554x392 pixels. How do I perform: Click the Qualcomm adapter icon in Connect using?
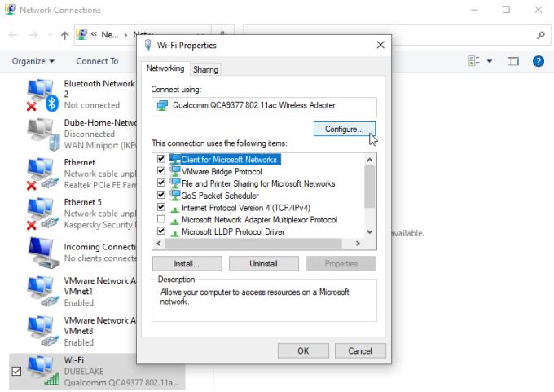point(162,105)
